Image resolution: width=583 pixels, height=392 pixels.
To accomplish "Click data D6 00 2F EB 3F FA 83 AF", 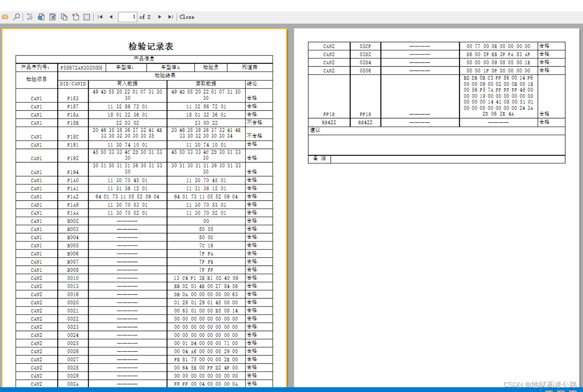I will tap(498, 55).
